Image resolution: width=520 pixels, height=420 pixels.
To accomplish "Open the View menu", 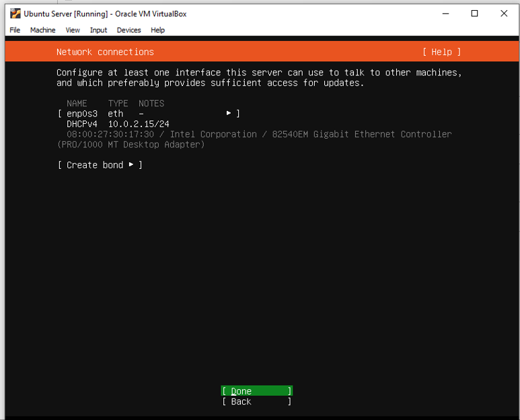I will pyautogui.click(x=73, y=30).
